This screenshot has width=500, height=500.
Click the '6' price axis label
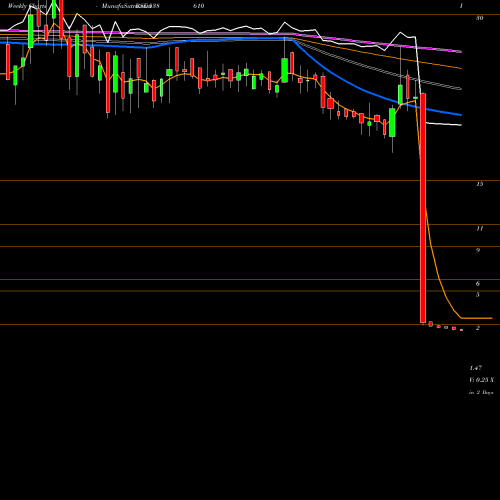pos(478,284)
